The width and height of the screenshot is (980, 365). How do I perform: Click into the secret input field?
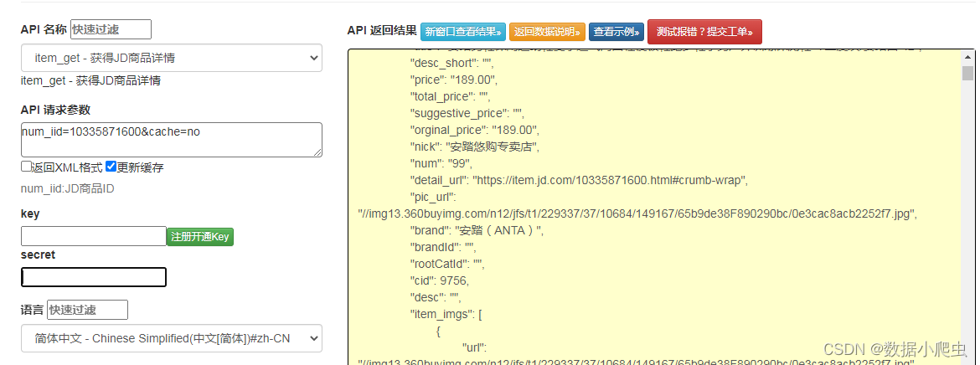pos(94,277)
